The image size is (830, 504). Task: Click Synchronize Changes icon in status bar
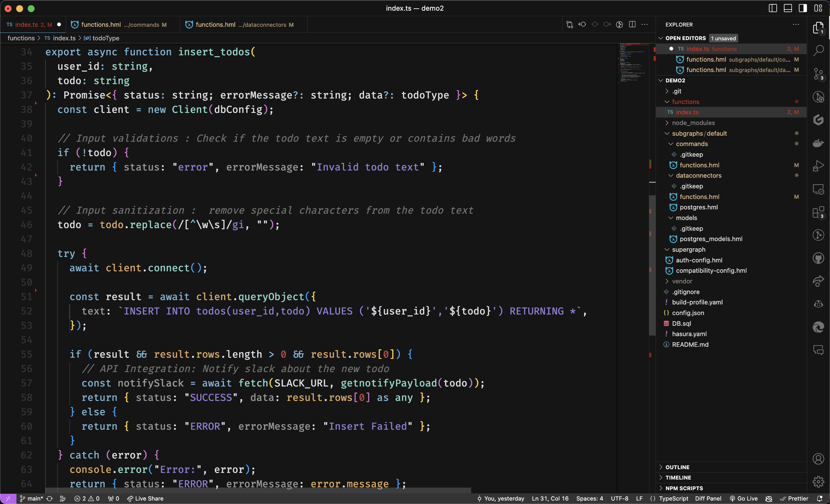[x=50, y=499]
